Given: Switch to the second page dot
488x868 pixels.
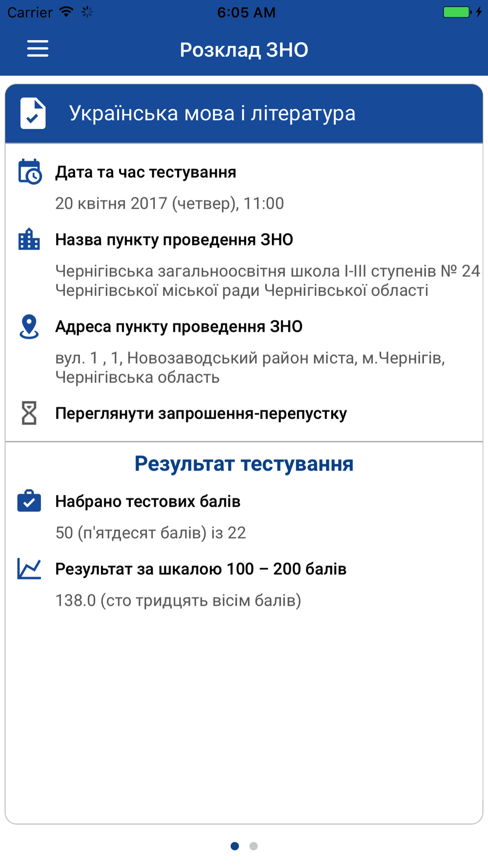Looking at the screenshot, I should [x=253, y=846].
